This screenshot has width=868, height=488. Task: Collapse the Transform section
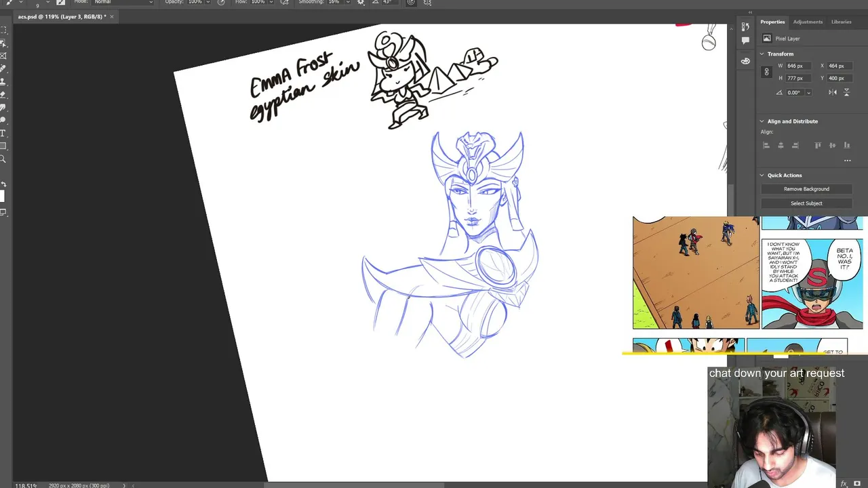(762, 54)
